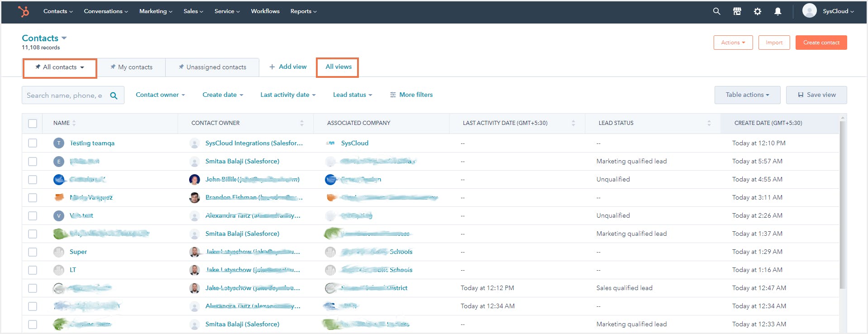Viewport: 868px width, 334px height.
Task: Click the magnifier icon in contact search box
Action: coord(114,95)
